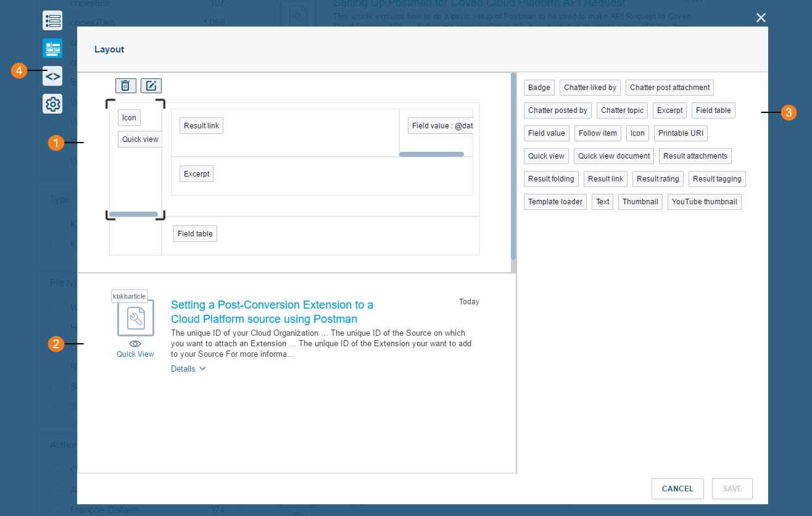812x516 pixels.
Task: Pick Field table from the palette
Action: click(x=713, y=110)
